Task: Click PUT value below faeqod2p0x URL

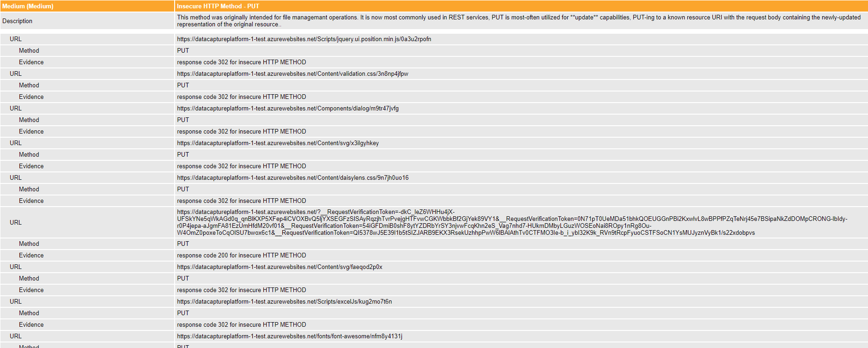Action: (183, 279)
